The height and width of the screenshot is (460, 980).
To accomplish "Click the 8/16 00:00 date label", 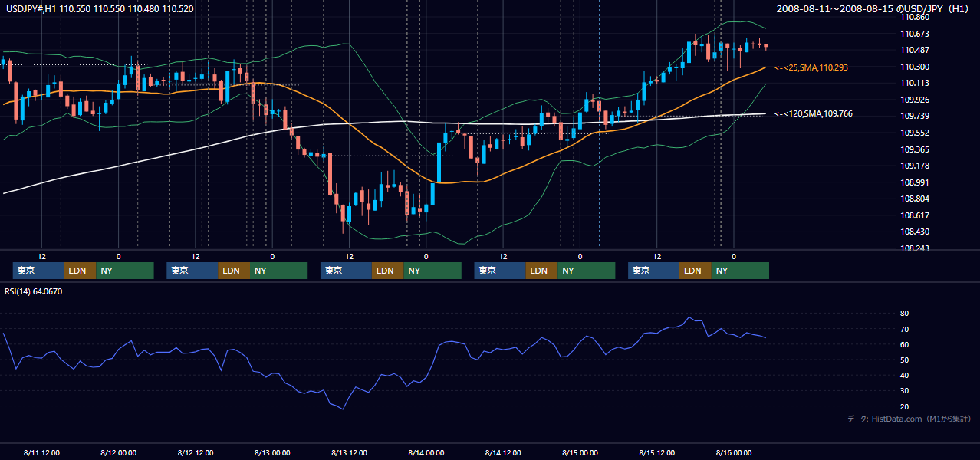I will [733, 452].
